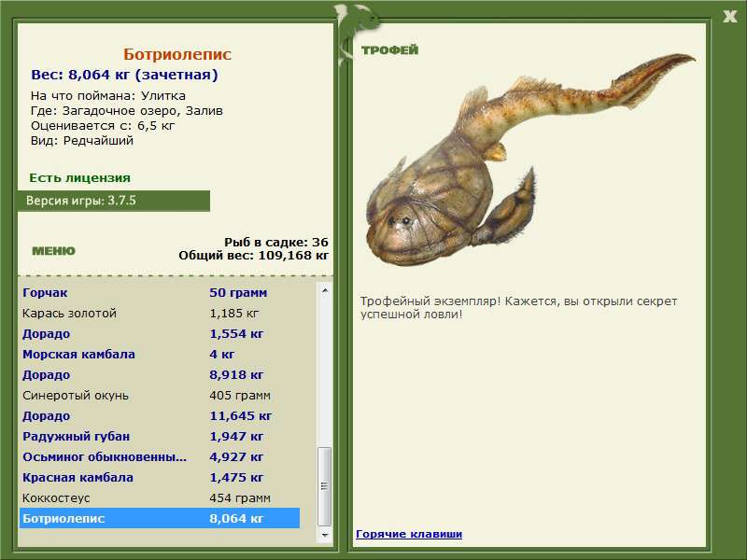This screenshot has width=747, height=560.
Task: Open the МЕНЮ button
Action: (x=53, y=251)
